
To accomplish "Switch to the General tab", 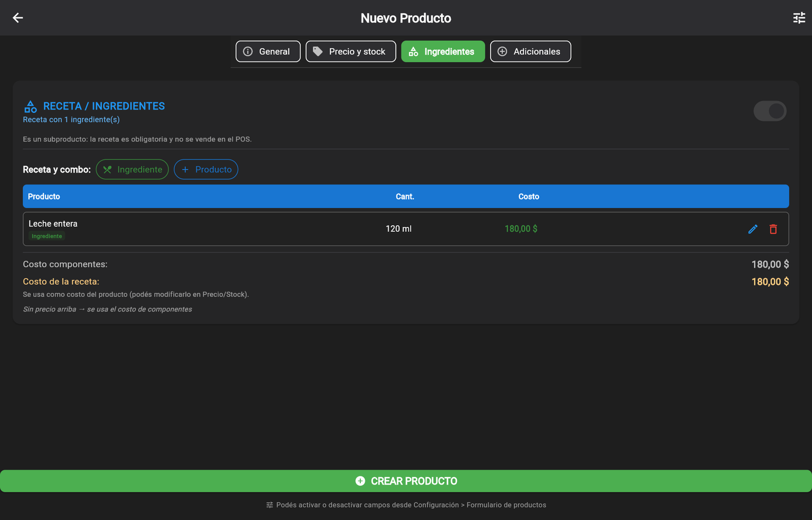I will [268, 51].
